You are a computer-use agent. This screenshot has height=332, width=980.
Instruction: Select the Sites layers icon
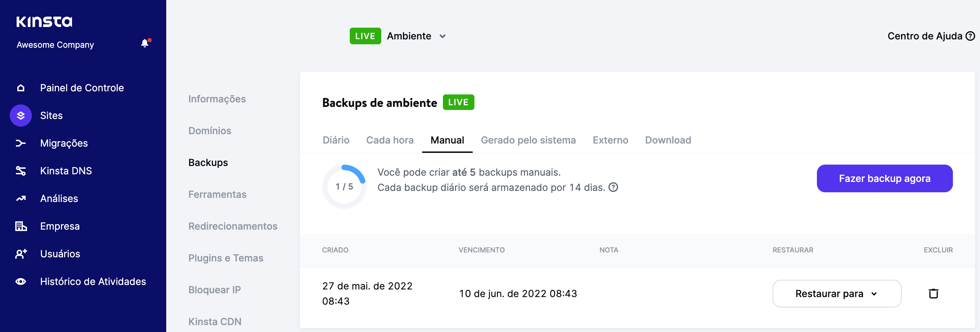point(20,116)
